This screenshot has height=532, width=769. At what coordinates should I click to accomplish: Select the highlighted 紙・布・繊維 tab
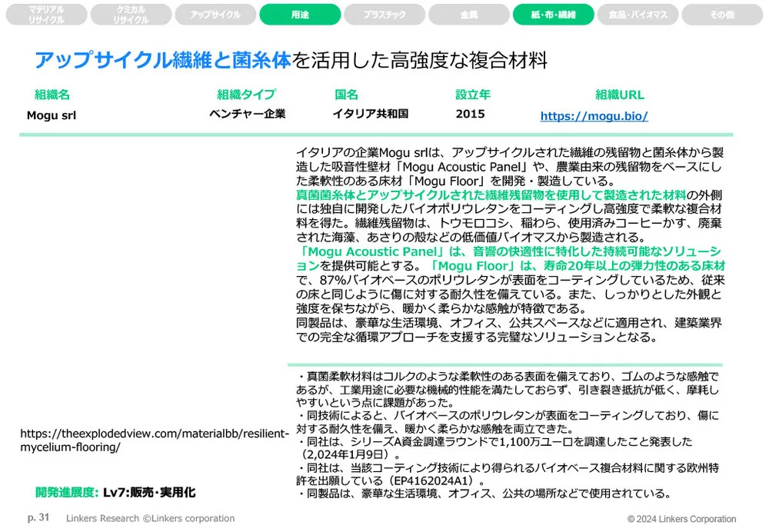pyautogui.click(x=554, y=14)
